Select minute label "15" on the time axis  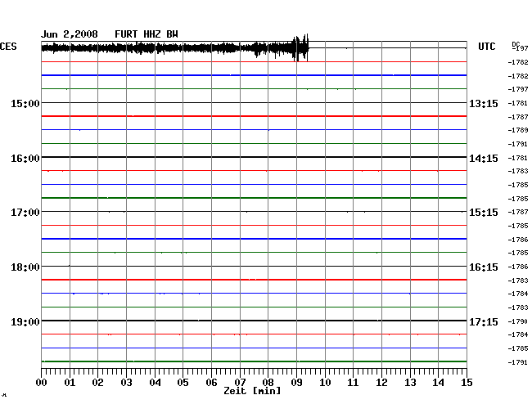(x=467, y=383)
